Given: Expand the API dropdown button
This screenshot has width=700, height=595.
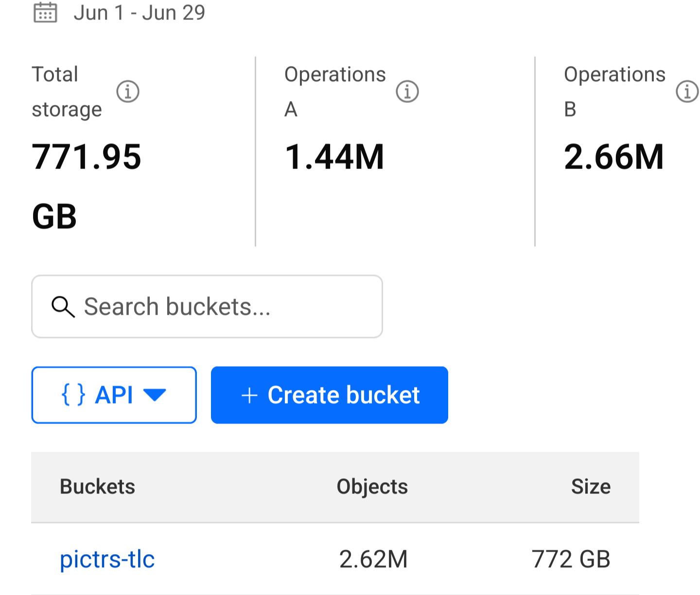Looking at the screenshot, I should (x=114, y=395).
